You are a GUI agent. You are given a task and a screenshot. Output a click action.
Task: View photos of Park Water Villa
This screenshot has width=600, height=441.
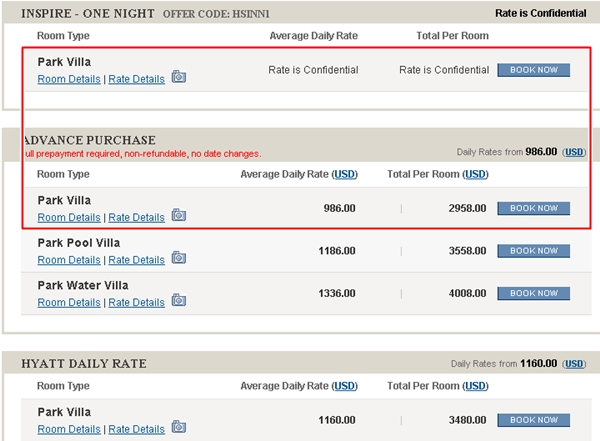179,300
